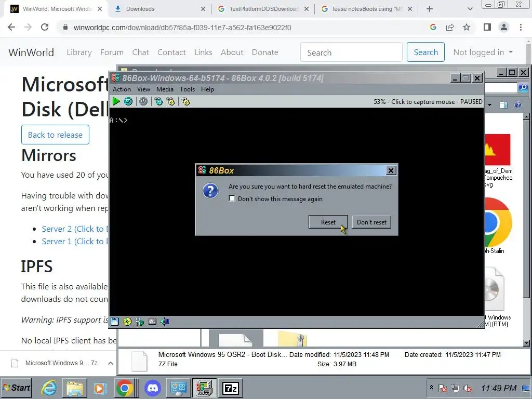
Task: Click volume muted tray icon
Action: [x=468, y=388]
